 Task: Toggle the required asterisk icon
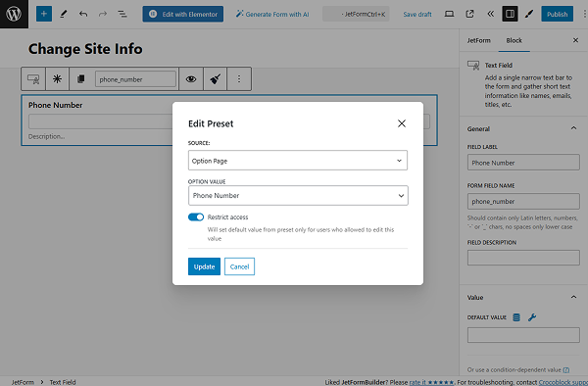[57, 79]
